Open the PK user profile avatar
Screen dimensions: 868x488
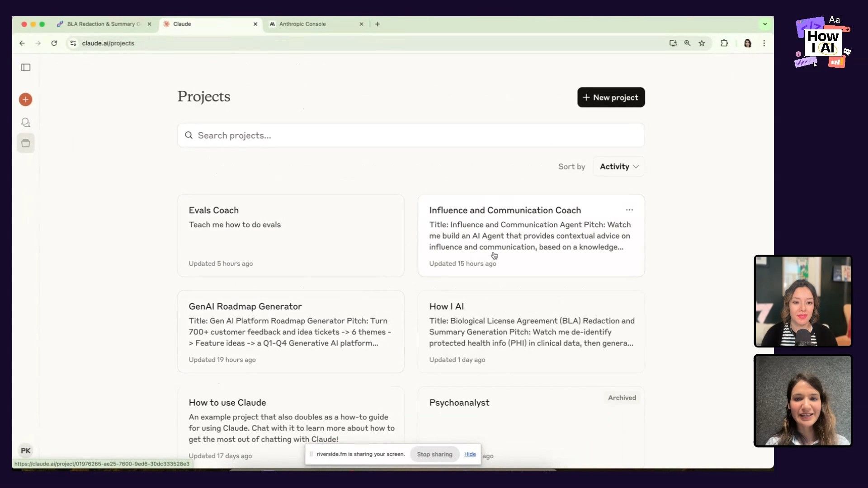(26, 450)
